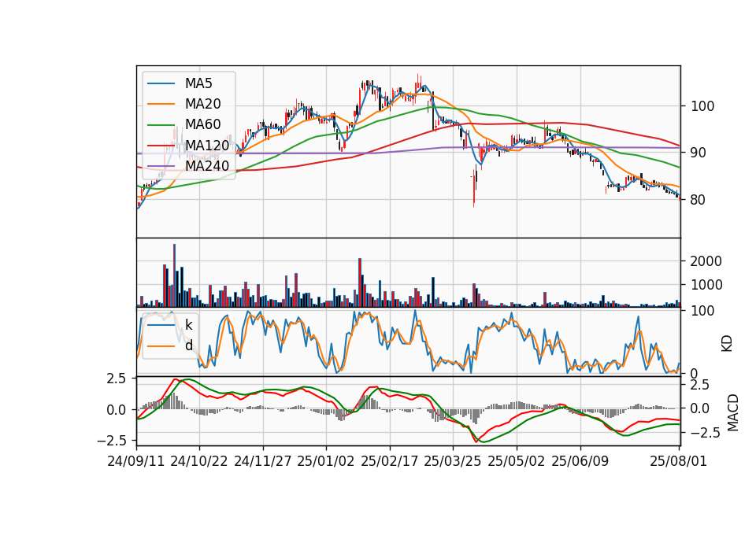This screenshot has height=543, width=756.
Task: Click the 24/11/27 date axis label
Action: pos(263,461)
